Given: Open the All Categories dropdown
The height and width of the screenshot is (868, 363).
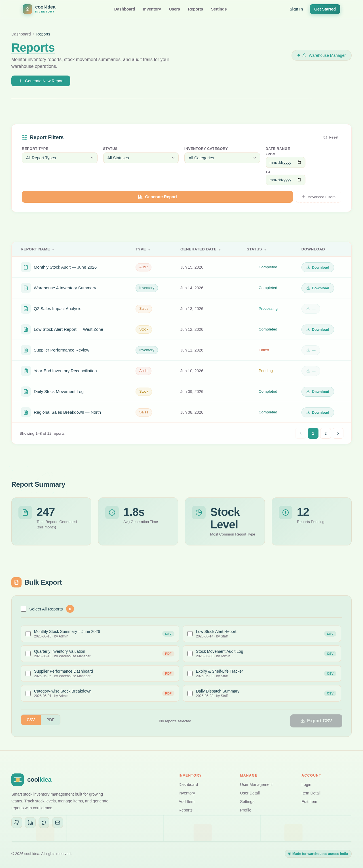Looking at the screenshot, I should (x=222, y=158).
